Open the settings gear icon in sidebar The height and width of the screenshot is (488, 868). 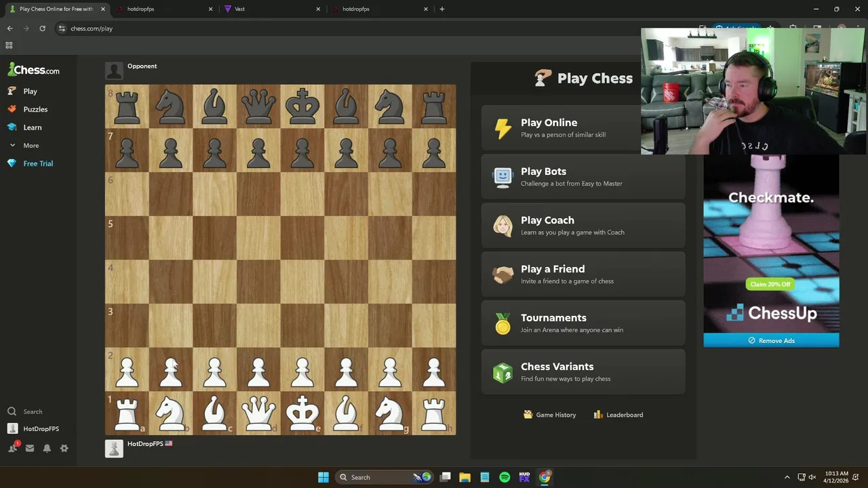(64, 448)
